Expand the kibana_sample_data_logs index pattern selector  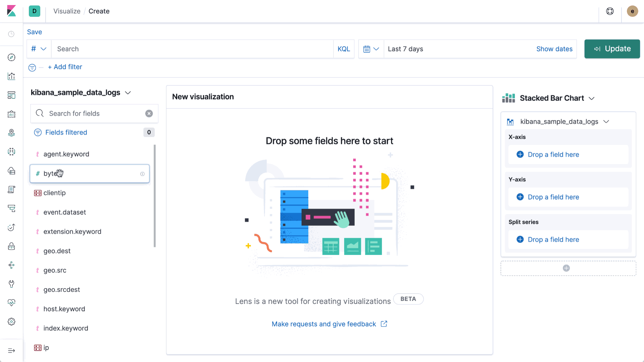point(80,93)
